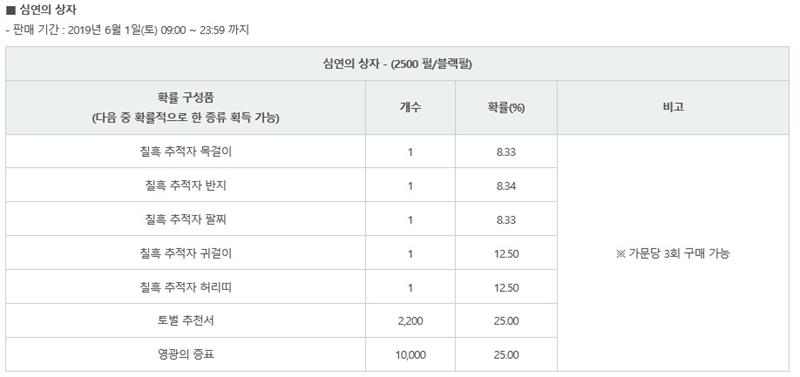The image size is (800, 377).
Task: Click the 10,000 quantity cell
Action: 410,355
